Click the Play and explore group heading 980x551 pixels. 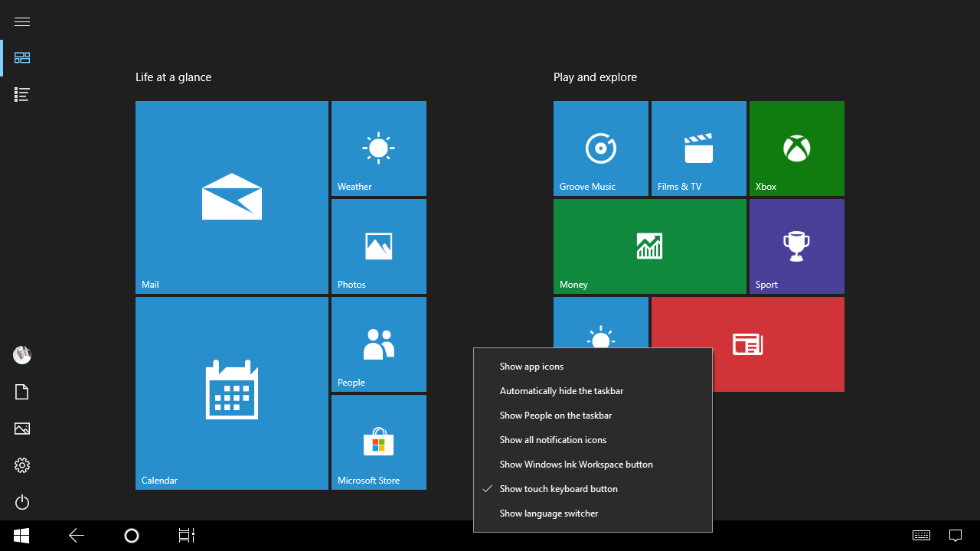pos(595,77)
